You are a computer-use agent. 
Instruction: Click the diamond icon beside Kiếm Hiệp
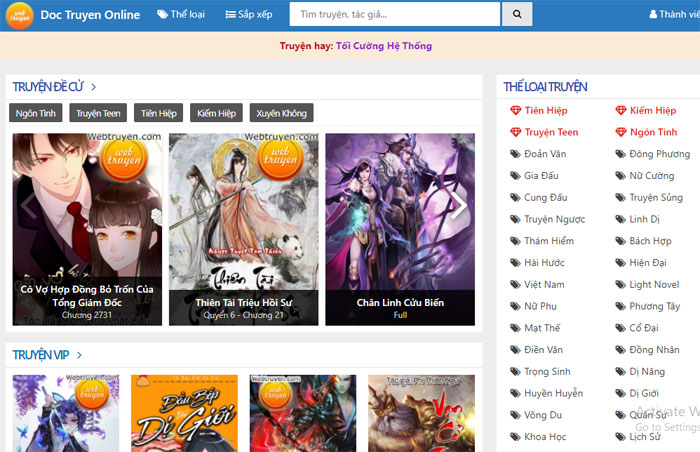coord(621,110)
